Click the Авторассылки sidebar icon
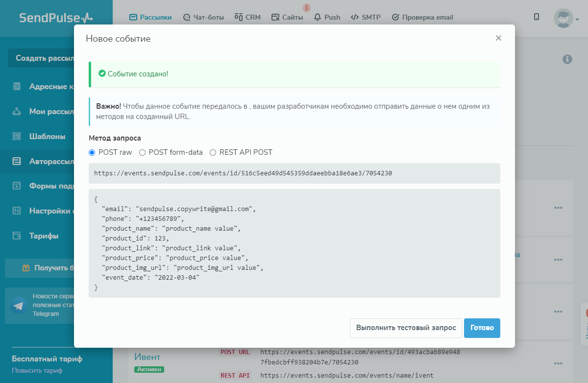The image size is (588, 383). pyautogui.click(x=17, y=161)
